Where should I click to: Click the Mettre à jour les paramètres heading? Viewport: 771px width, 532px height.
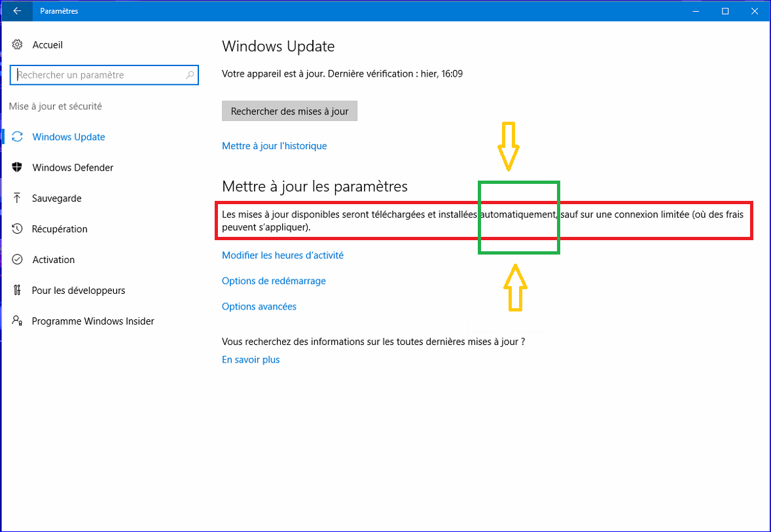tap(315, 186)
